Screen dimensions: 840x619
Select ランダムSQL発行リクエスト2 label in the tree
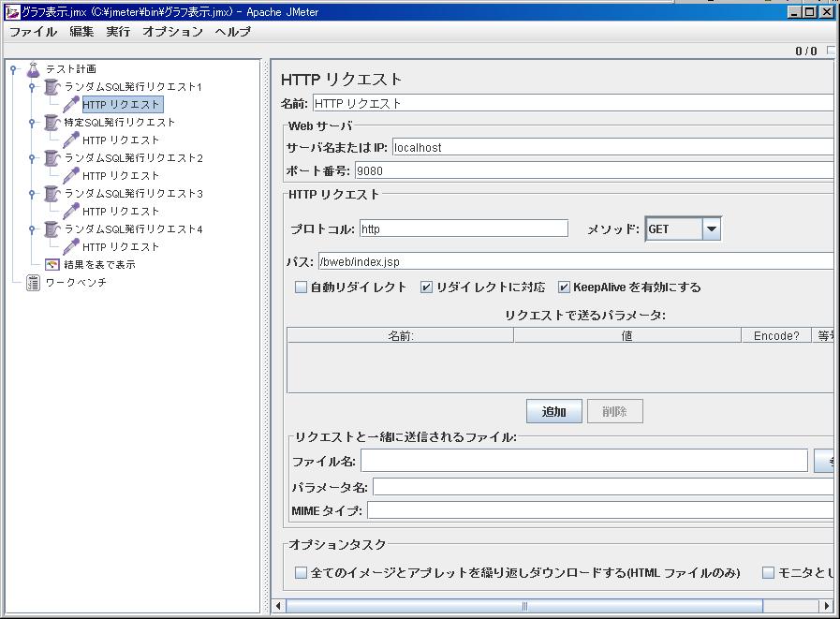[x=134, y=158]
